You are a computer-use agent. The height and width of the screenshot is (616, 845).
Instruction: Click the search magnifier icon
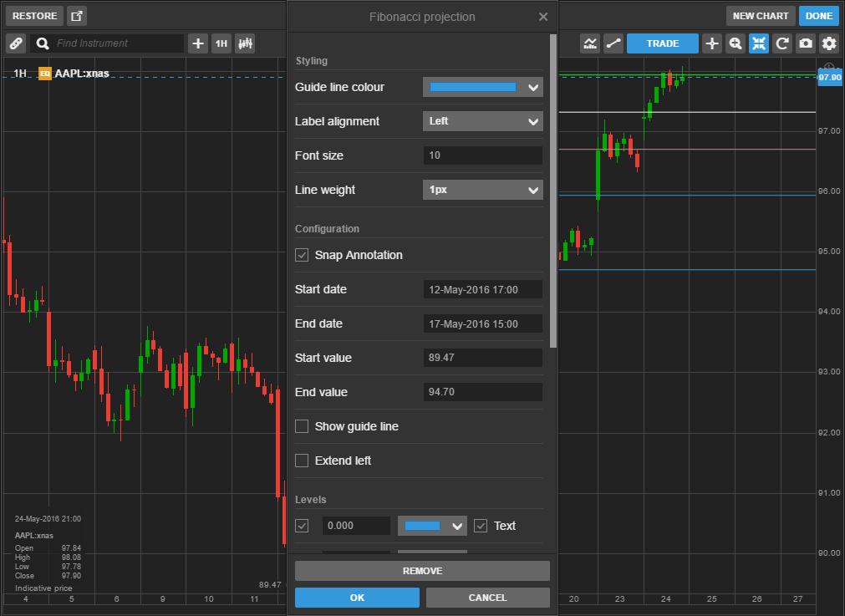[x=43, y=43]
